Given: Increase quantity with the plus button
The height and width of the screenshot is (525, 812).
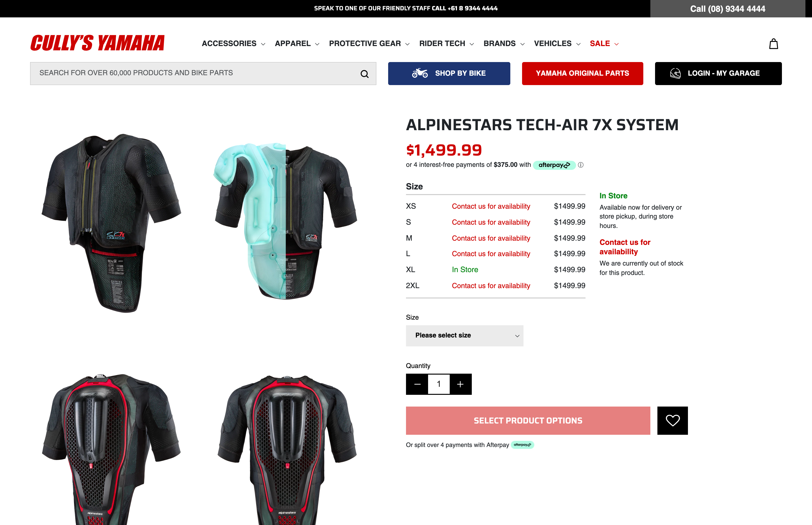Looking at the screenshot, I should tap(460, 384).
